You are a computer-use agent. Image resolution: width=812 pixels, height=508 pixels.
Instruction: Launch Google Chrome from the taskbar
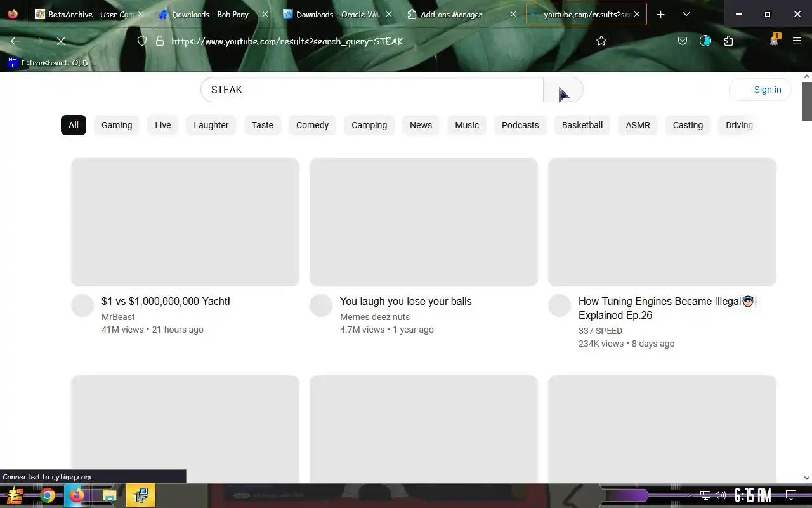pos(48,495)
